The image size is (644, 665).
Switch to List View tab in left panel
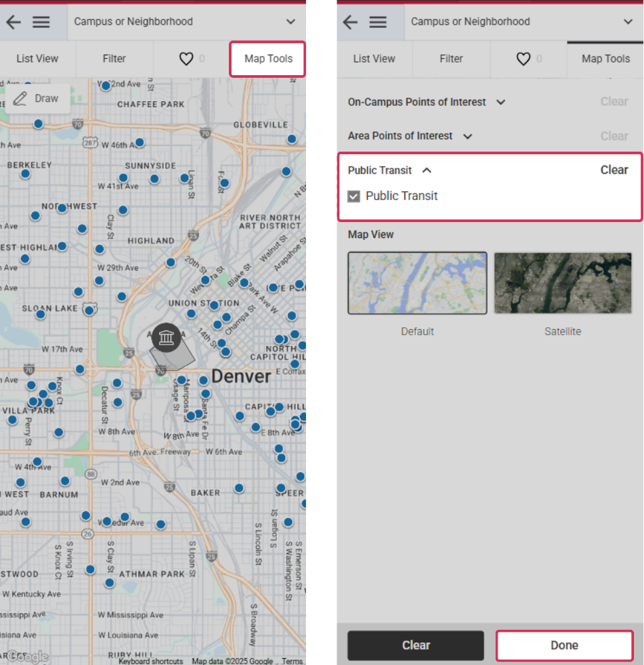37,59
